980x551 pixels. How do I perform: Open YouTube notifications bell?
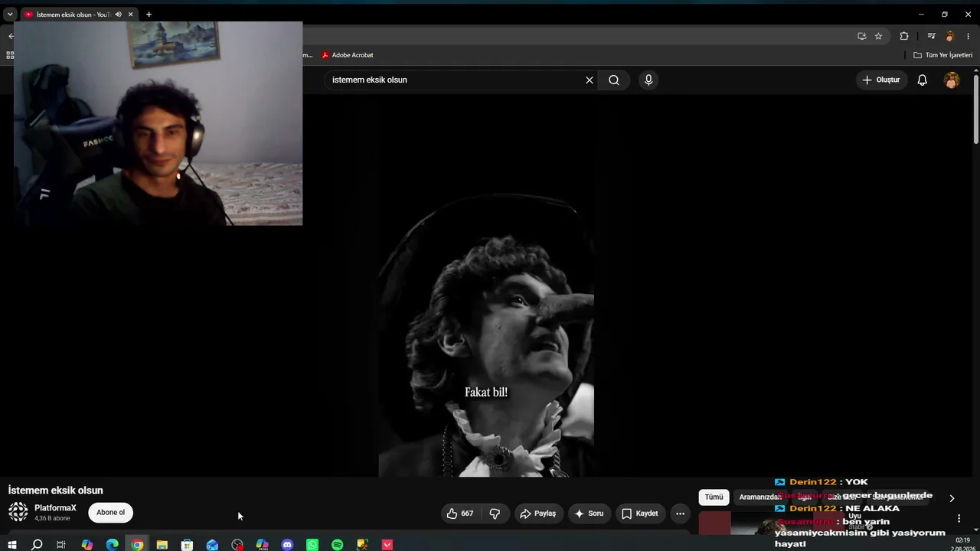923,80
